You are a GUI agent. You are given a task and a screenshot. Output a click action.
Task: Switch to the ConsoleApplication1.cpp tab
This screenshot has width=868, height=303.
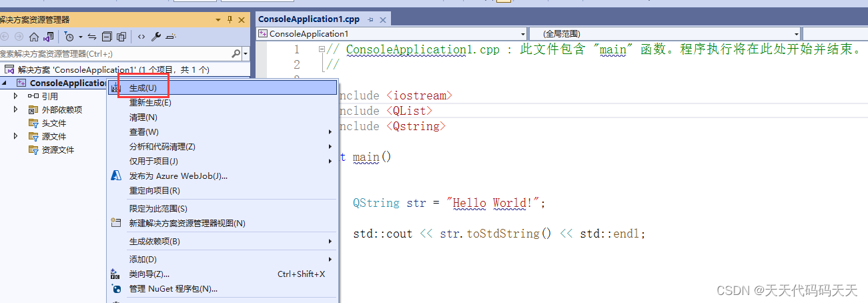(x=309, y=19)
